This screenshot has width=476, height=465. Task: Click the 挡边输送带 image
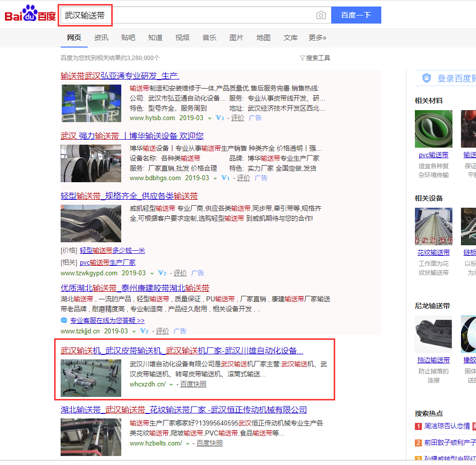[433, 334]
